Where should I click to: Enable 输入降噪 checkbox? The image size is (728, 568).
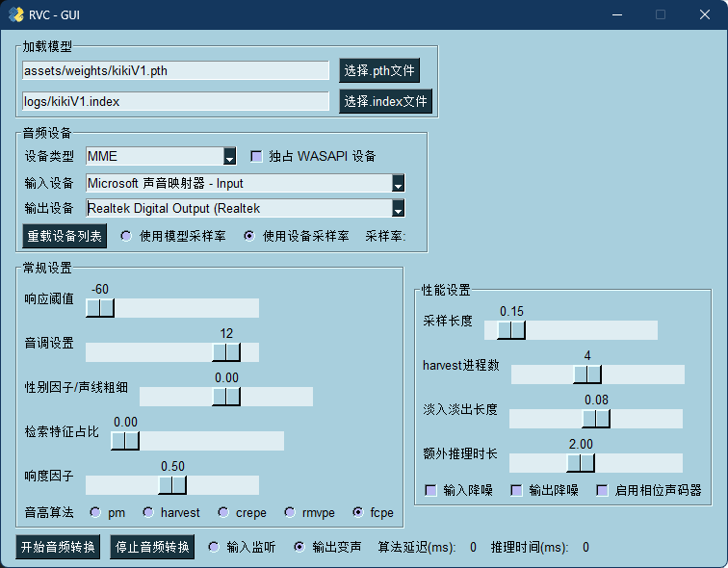[x=430, y=491]
